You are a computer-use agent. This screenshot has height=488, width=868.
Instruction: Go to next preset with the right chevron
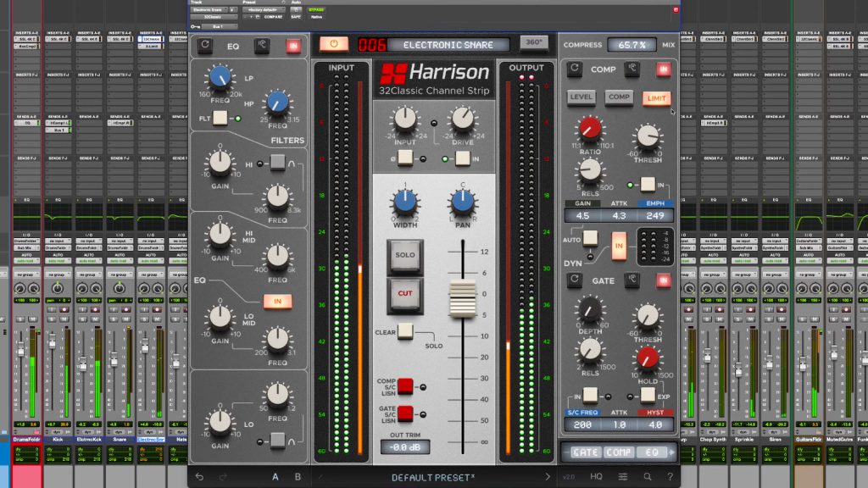coord(548,477)
